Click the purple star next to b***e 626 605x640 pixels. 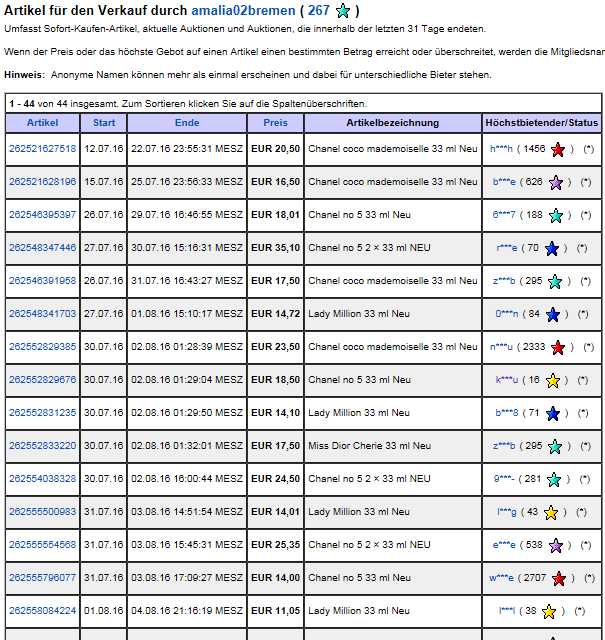coord(556,182)
